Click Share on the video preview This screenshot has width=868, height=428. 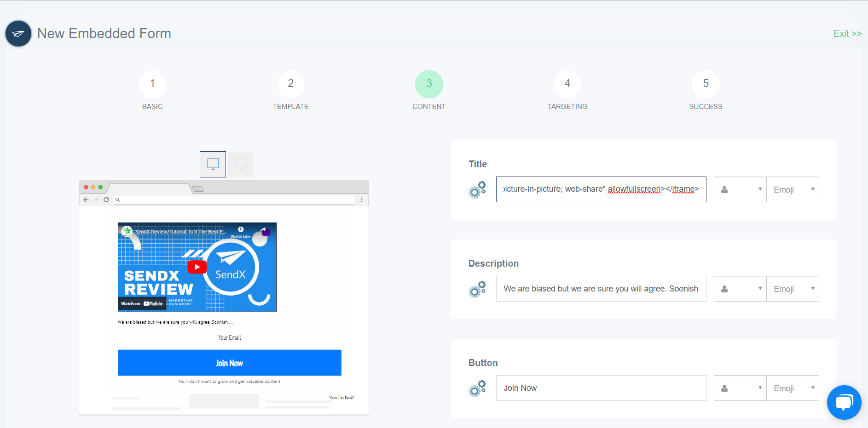(263, 232)
